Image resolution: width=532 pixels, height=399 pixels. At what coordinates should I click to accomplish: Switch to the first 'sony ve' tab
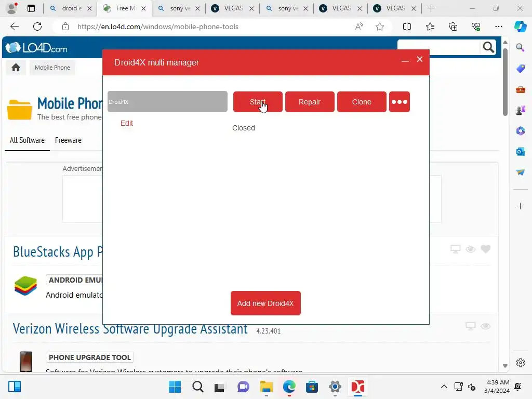point(179,8)
